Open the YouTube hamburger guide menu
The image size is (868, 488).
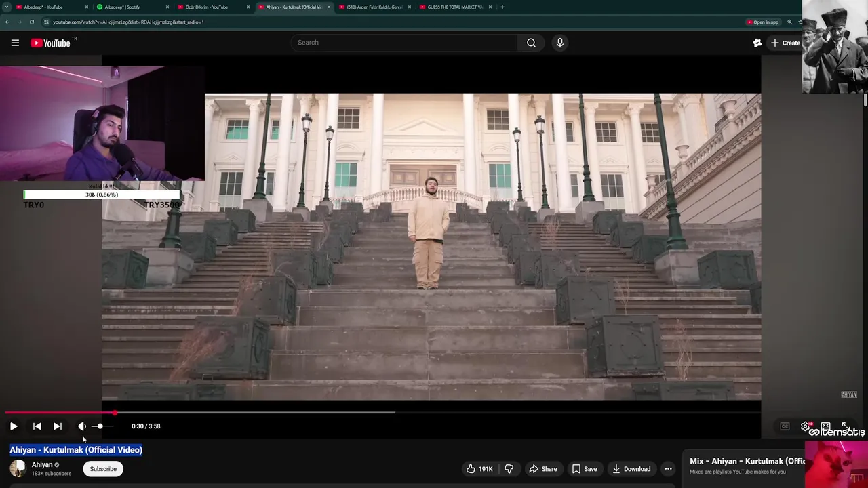tap(15, 43)
